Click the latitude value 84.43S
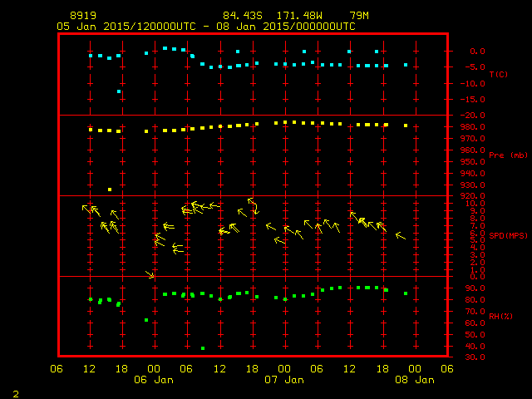532x399 pixels. (x=239, y=16)
